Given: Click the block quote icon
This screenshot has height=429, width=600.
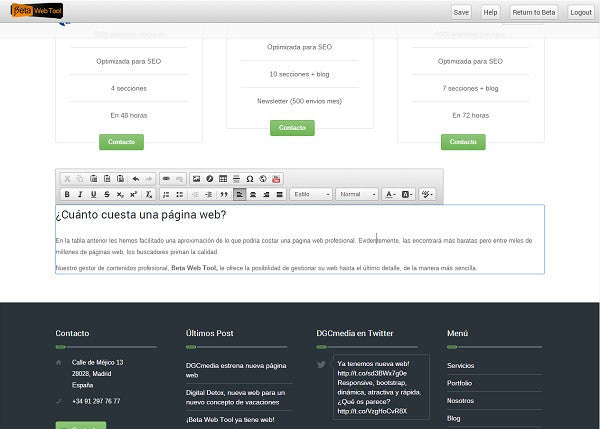Looking at the screenshot, I should 224,194.
